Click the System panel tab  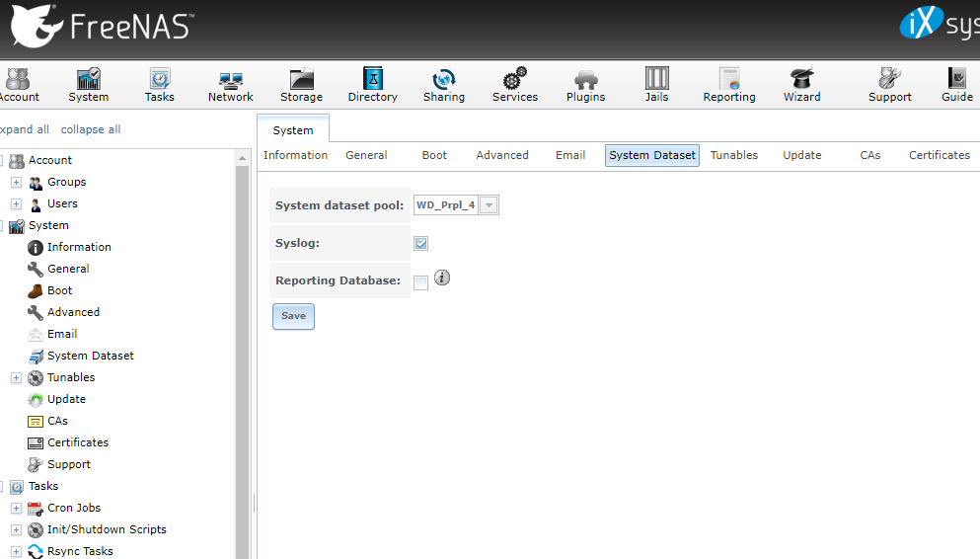(x=293, y=130)
